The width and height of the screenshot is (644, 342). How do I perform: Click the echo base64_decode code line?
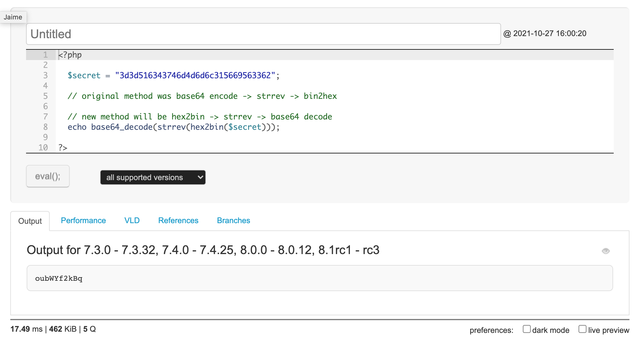173,127
